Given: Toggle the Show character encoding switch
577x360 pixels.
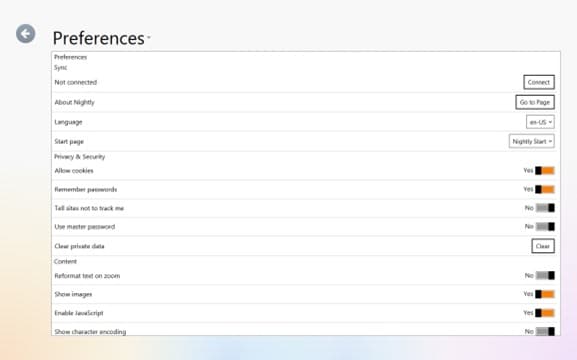Looking at the screenshot, I should pyautogui.click(x=545, y=331).
